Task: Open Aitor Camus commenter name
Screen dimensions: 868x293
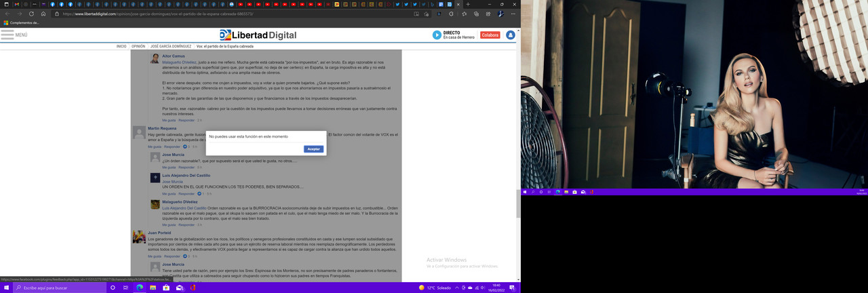Action: pos(174,56)
